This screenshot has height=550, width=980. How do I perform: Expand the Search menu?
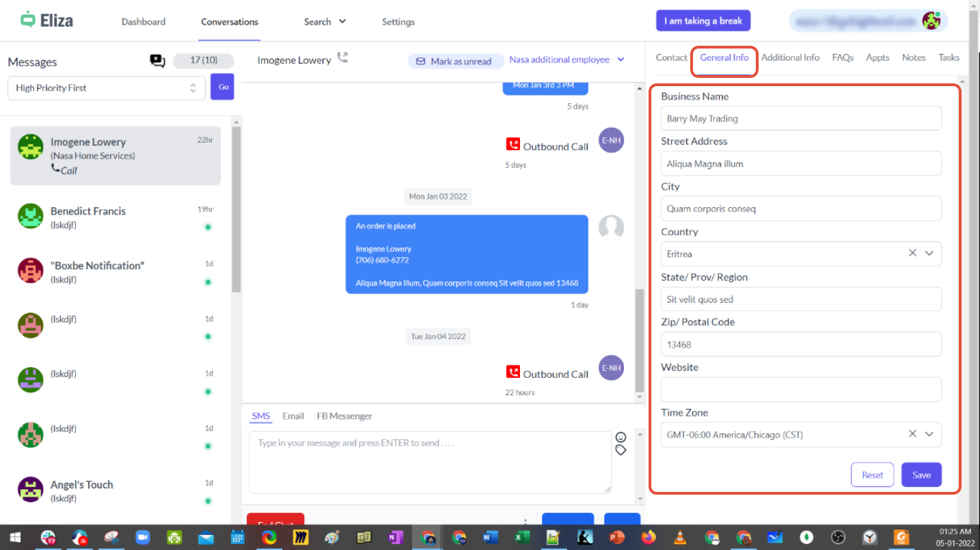pos(325,22)
